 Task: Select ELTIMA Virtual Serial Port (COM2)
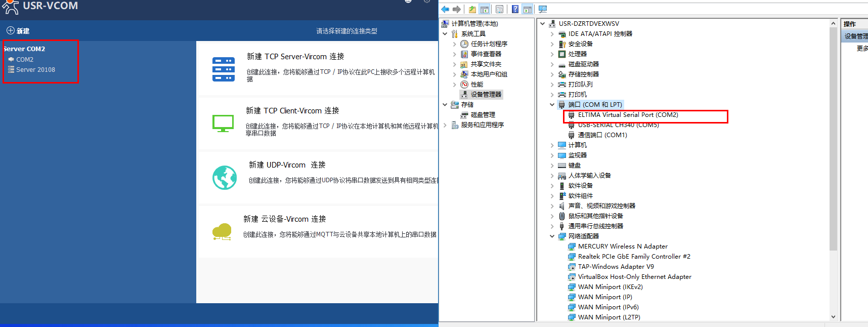(x=628, y=115)
